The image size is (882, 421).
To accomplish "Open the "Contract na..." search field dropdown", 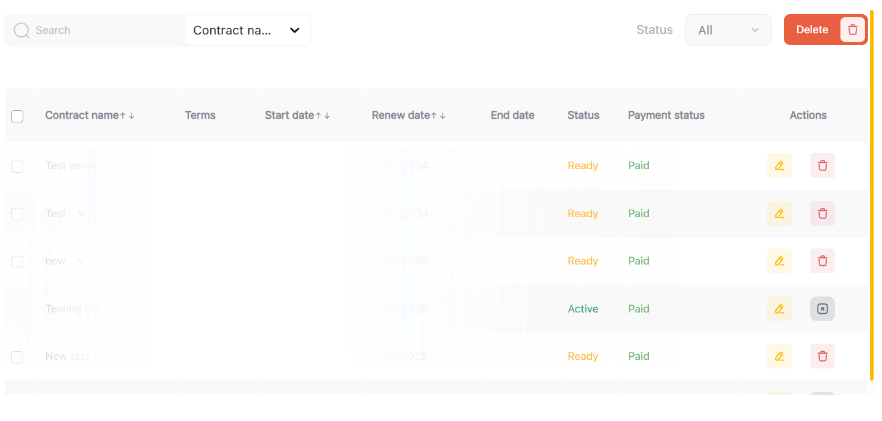I will 247,30.
